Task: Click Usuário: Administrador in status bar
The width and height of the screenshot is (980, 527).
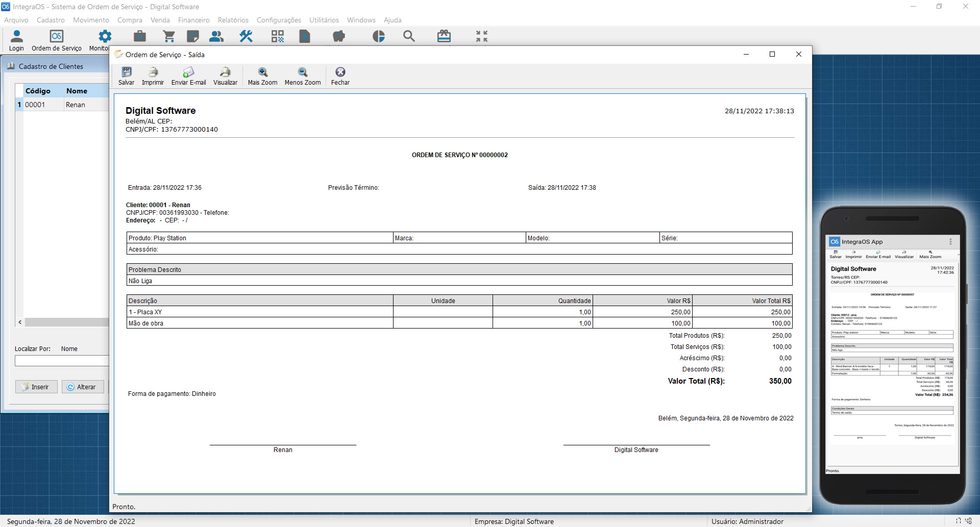Action: click(747, 521)
